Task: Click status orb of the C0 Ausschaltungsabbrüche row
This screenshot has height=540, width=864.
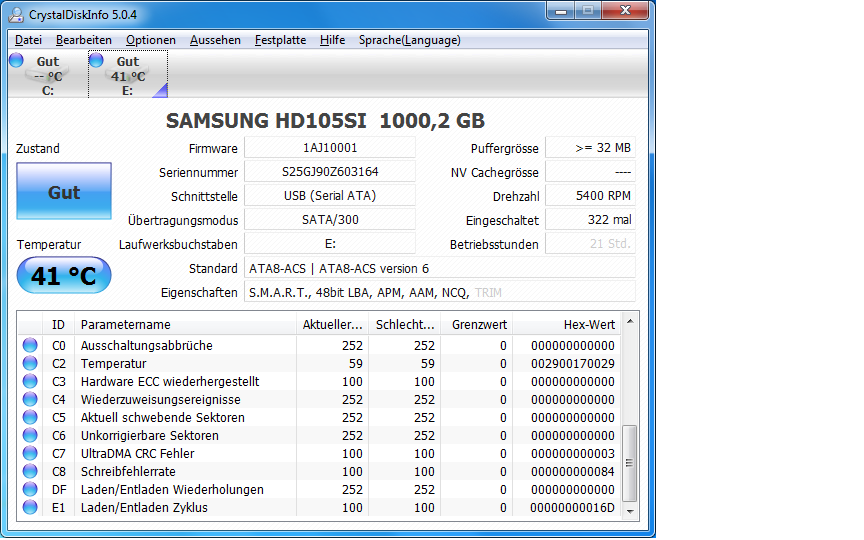Action: [30, 345]
